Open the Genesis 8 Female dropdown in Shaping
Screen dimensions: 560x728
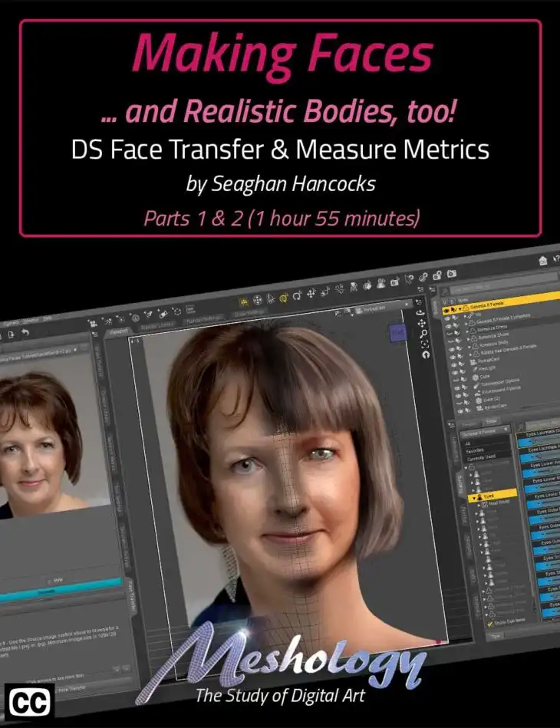click(485, 432)
